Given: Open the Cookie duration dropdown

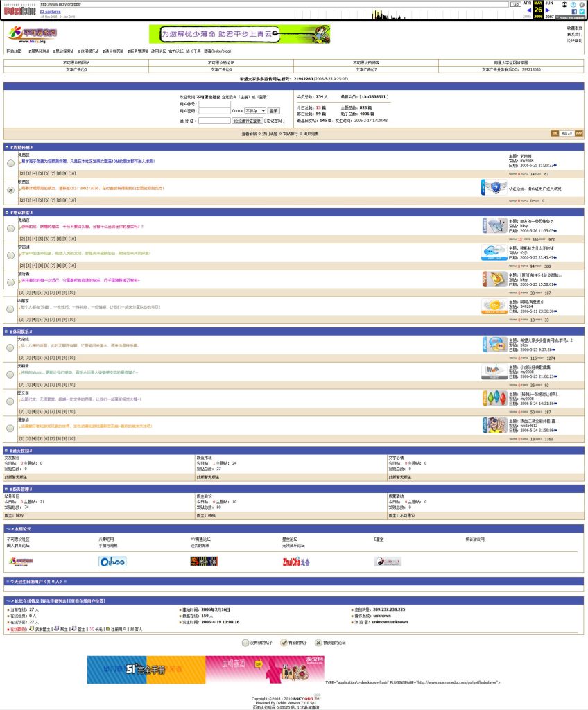Looking at the screenshot, I should click(254, 110).
